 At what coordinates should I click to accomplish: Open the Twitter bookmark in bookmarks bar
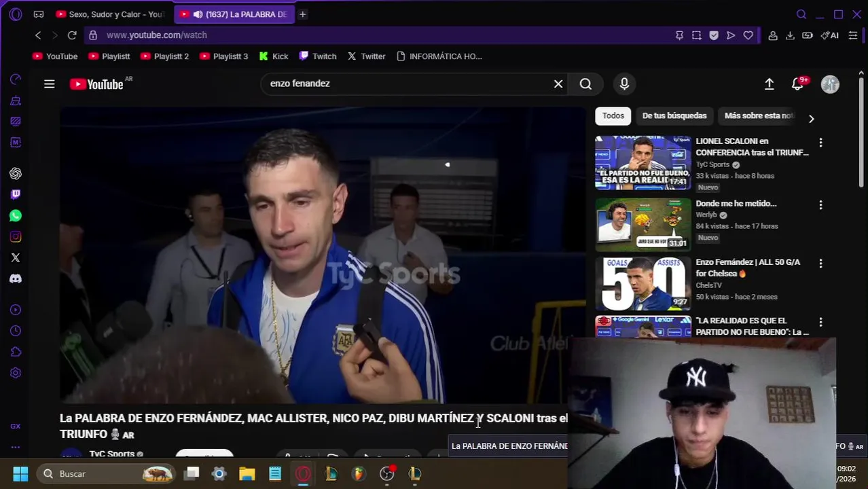pos(366,56)
